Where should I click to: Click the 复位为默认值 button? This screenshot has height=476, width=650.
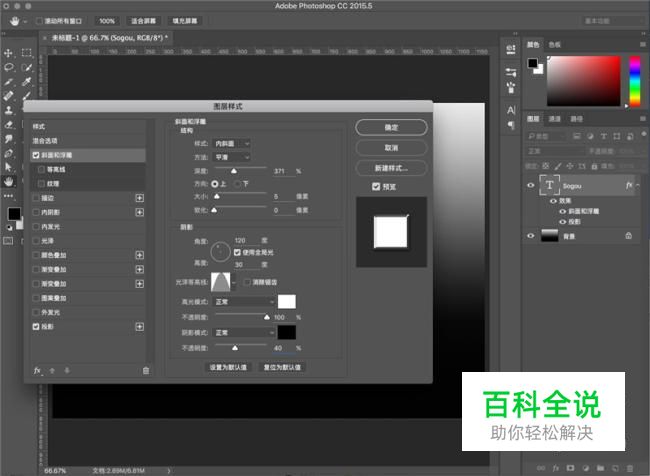(x=282, y=367)
